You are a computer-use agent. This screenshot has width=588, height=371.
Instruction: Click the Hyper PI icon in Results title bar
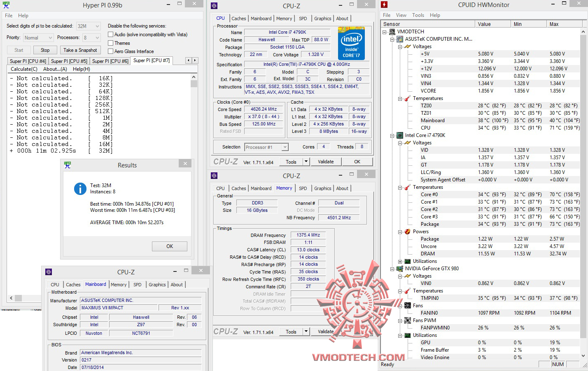tap(68, 165)
